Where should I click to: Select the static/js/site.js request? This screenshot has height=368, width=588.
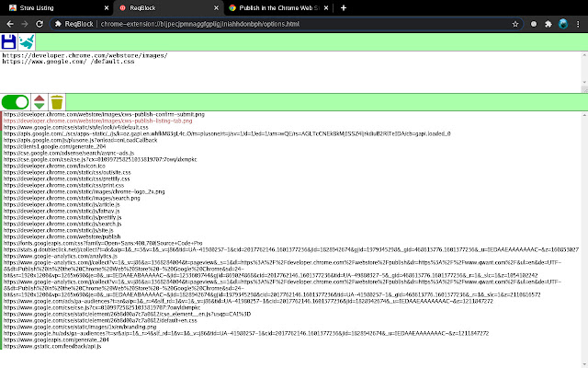coord(58,230)
